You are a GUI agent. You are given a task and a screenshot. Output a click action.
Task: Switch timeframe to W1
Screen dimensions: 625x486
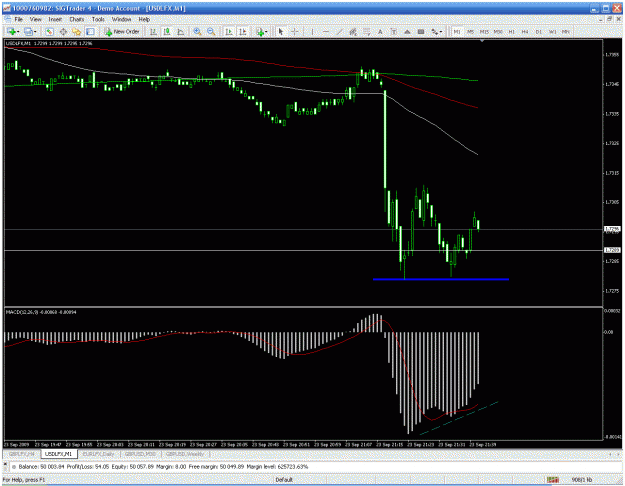click(552, 31)
